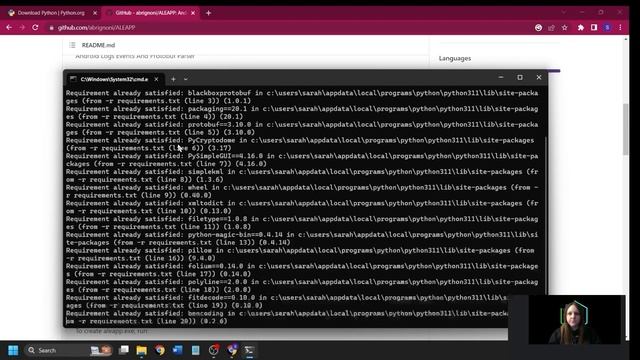Open the terminal profiles dropdown arrow
Screen dimensions: 640x360
click(186, 79)
